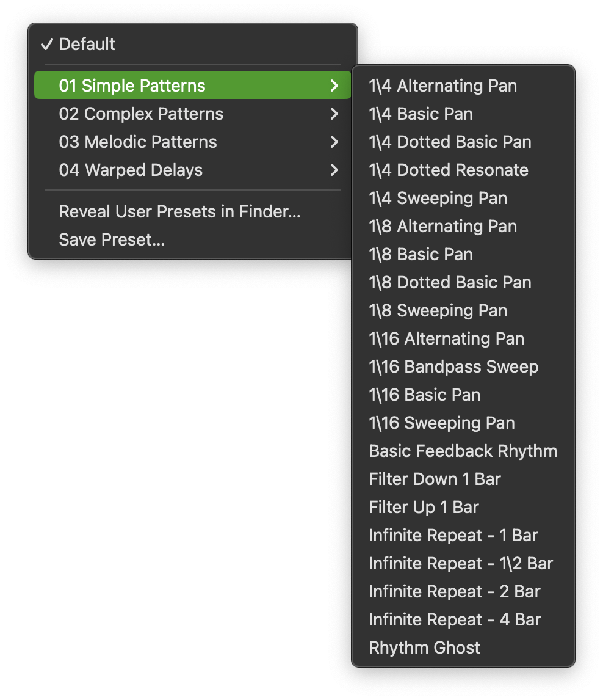Select the 1\4 Alternating Pan preset
The height and width of the screenshot is (700, 603).
pos(463,86)
